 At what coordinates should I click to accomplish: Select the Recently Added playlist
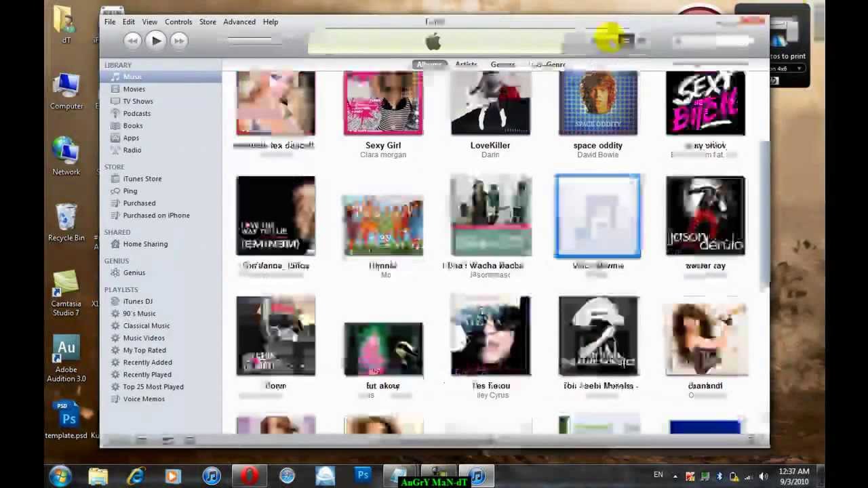tap(161, 362)
